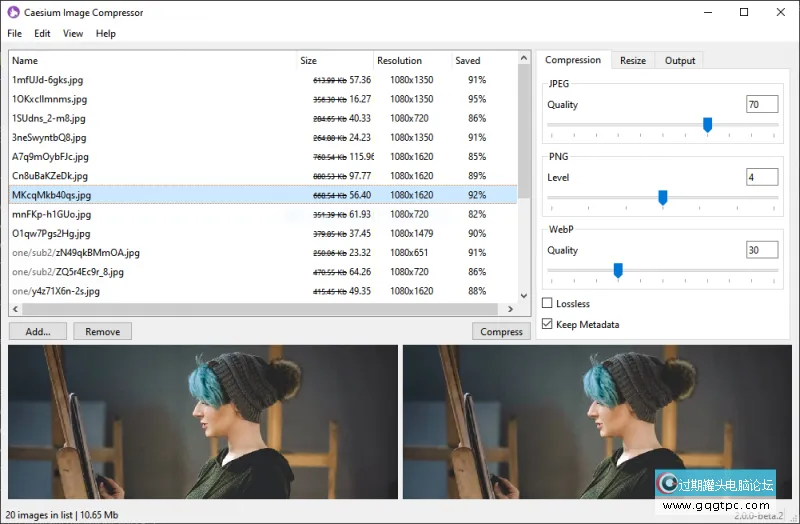
Task: Enable the Lossless checkbox
Action: (547, 303)
